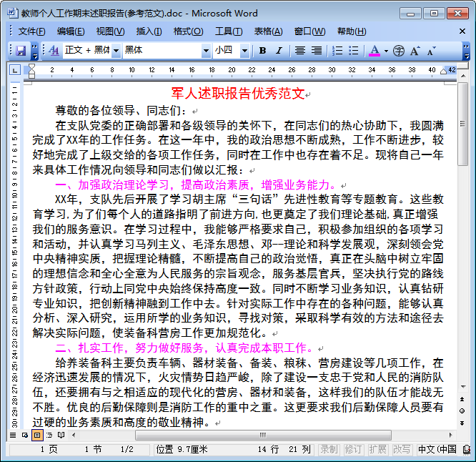This screenshot has height=462, width=476.
Task: Click the split box above vertical scrollbar
Action: (462, 67)
